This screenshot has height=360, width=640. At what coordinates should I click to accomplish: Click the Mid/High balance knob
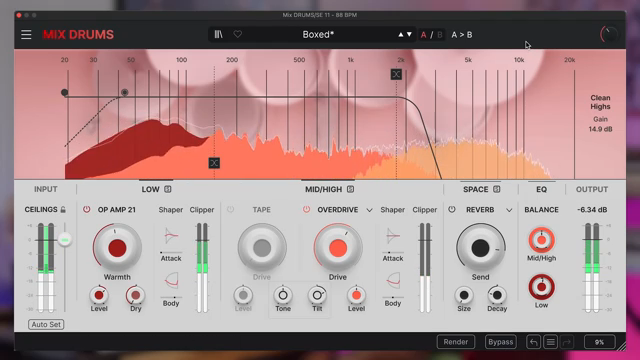click(541, 240)
